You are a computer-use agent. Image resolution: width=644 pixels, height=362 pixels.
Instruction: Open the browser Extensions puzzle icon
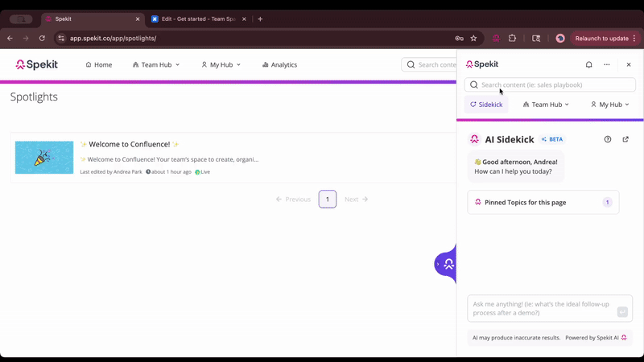(512, 38)
